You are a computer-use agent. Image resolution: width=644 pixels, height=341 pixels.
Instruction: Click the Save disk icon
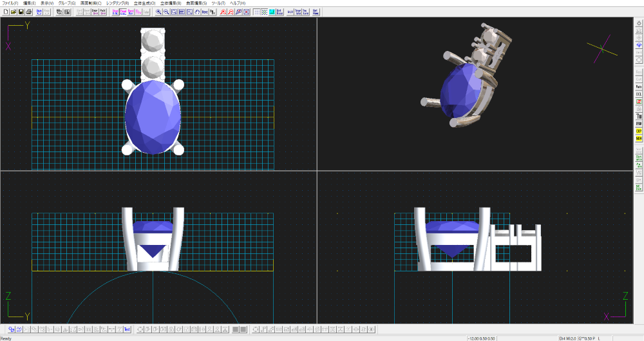[x=21, y=12]
